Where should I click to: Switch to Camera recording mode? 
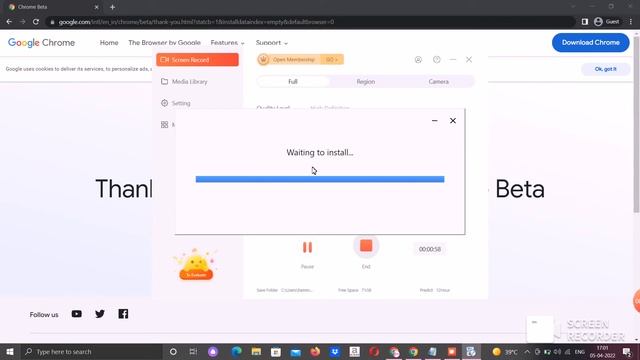(x=438, y=82)
